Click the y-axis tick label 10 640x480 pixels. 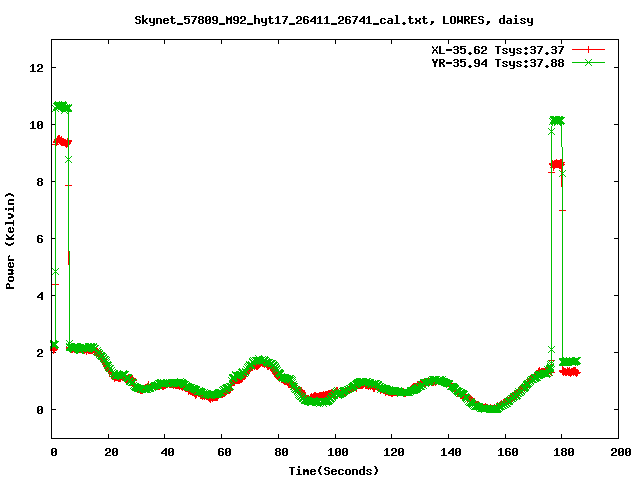36,125
